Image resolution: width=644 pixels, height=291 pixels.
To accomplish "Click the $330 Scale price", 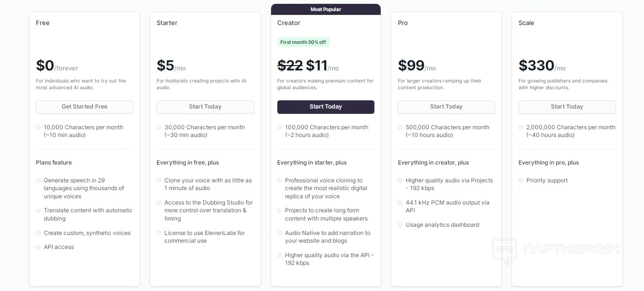I will [536, 66].
